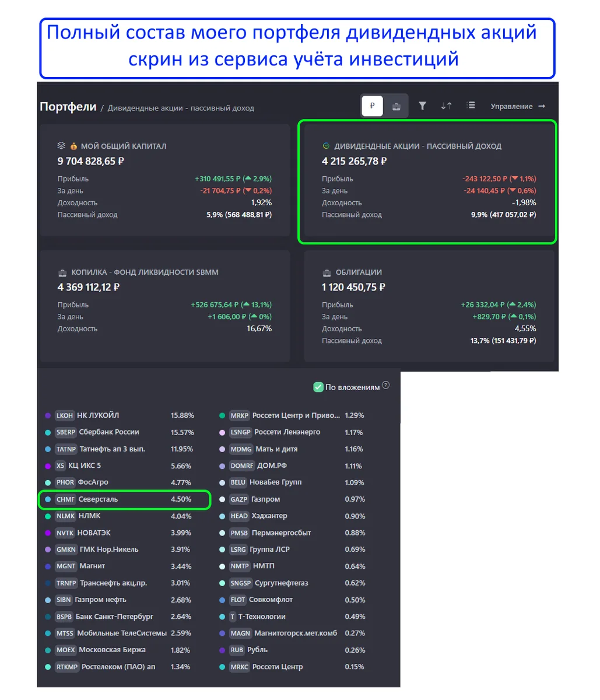Click green color dot beside MRKP
600x700 pixels.
222,416
